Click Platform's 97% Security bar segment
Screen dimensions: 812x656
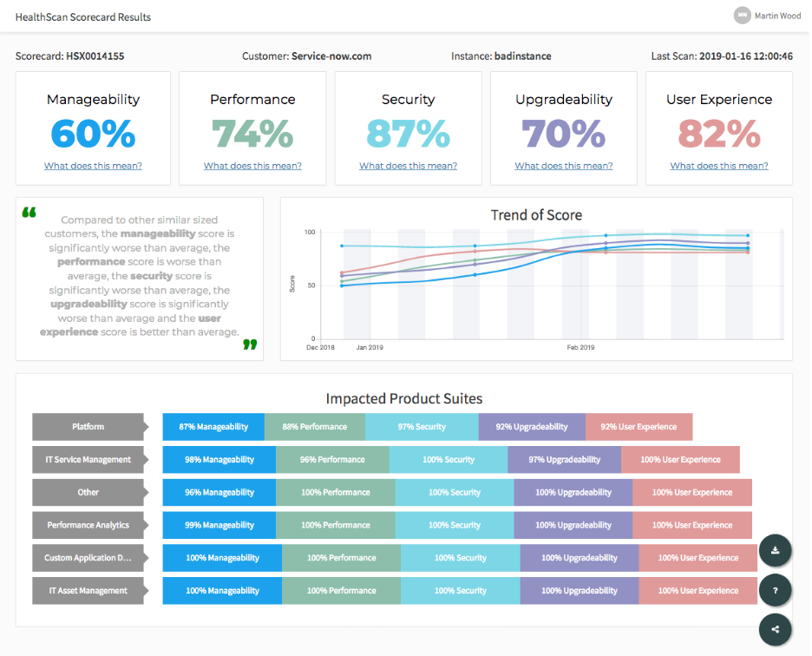pos(422,427)
